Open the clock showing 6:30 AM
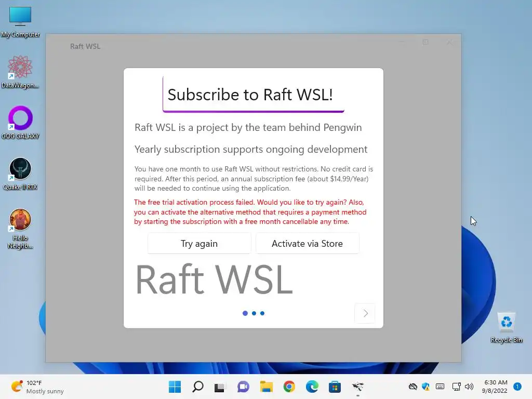This screenshot has width=532, height=399. 495,387
